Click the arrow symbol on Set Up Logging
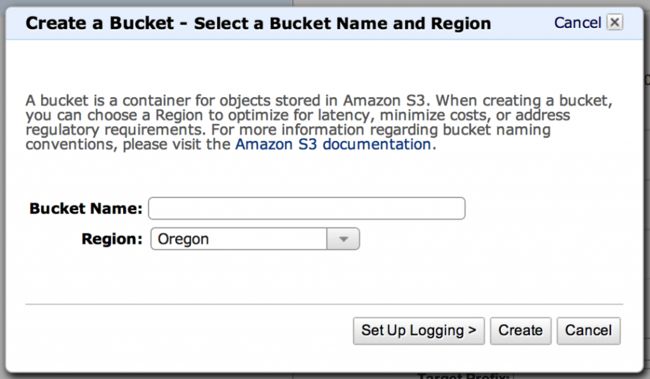The height and width of the screenshot is (379, 650). pos(472,330)
